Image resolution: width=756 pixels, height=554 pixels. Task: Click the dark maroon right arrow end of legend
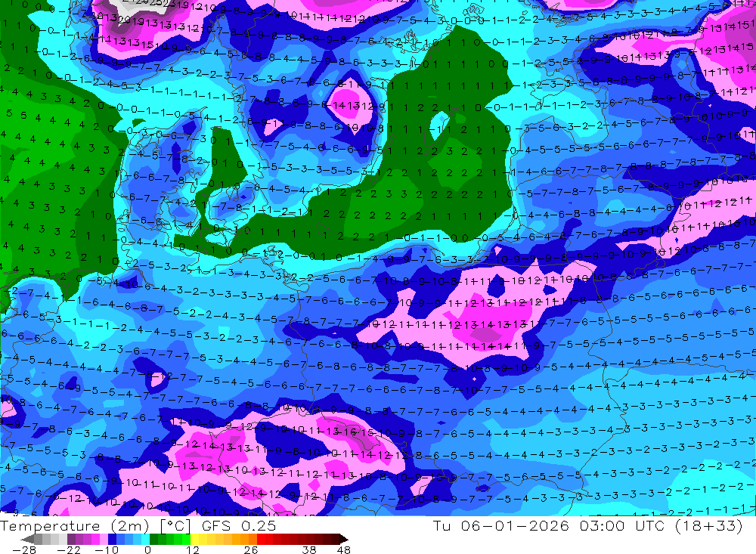point(342,539)
